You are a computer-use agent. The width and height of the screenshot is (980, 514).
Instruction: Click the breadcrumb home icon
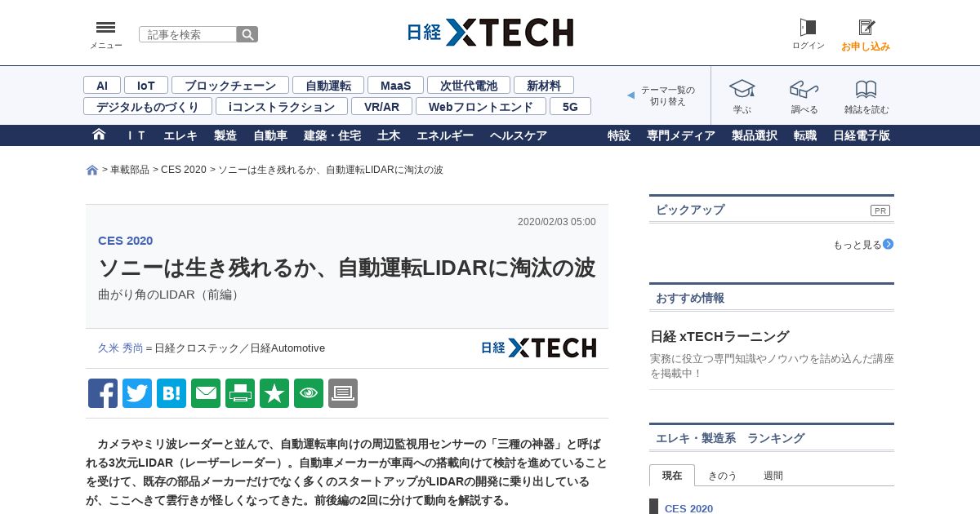click(92, 170)
